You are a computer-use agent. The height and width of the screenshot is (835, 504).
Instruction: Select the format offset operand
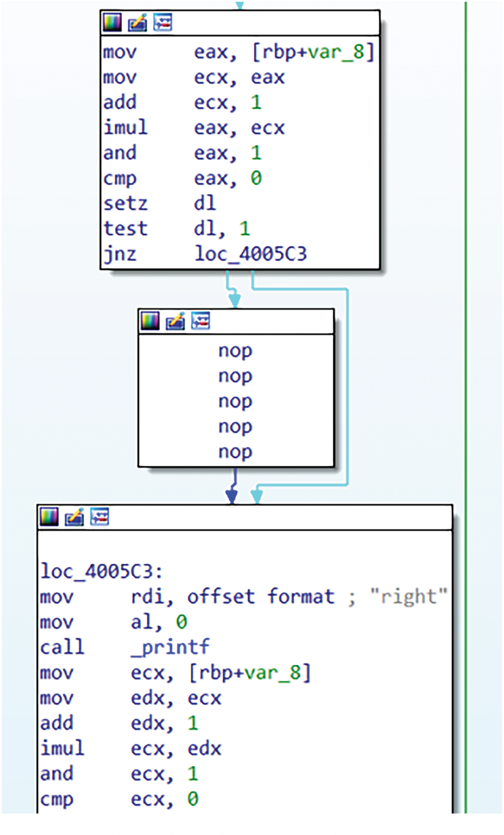(x=301, y=597)
